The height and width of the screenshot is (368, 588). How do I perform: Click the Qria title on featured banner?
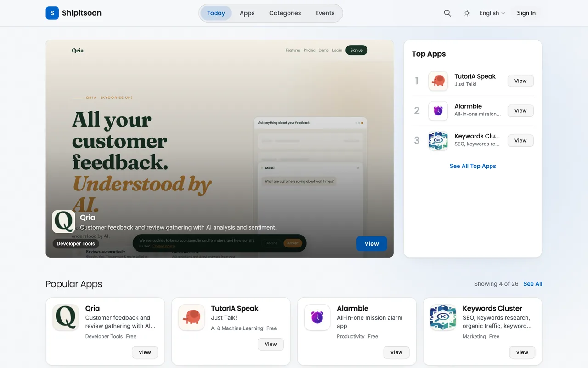88,218
